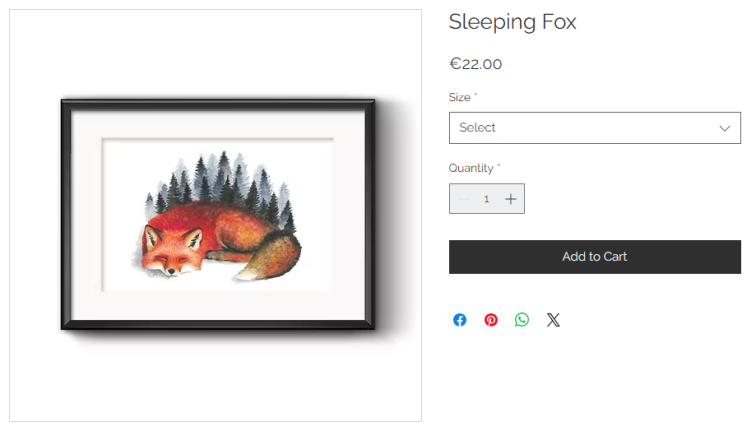The image size is (756, 427).
Task: Open the framed Sleeping Fox product image
Action: point(216,215)
